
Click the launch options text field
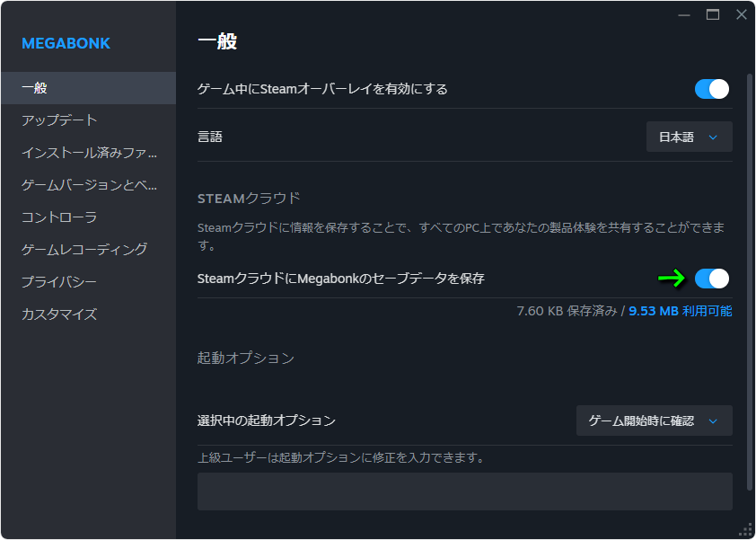pos(464,491)
